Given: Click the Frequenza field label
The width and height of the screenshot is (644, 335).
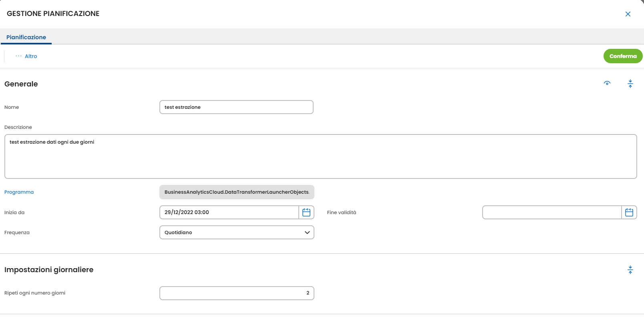Looking at the screenshot, I should 17,233.
